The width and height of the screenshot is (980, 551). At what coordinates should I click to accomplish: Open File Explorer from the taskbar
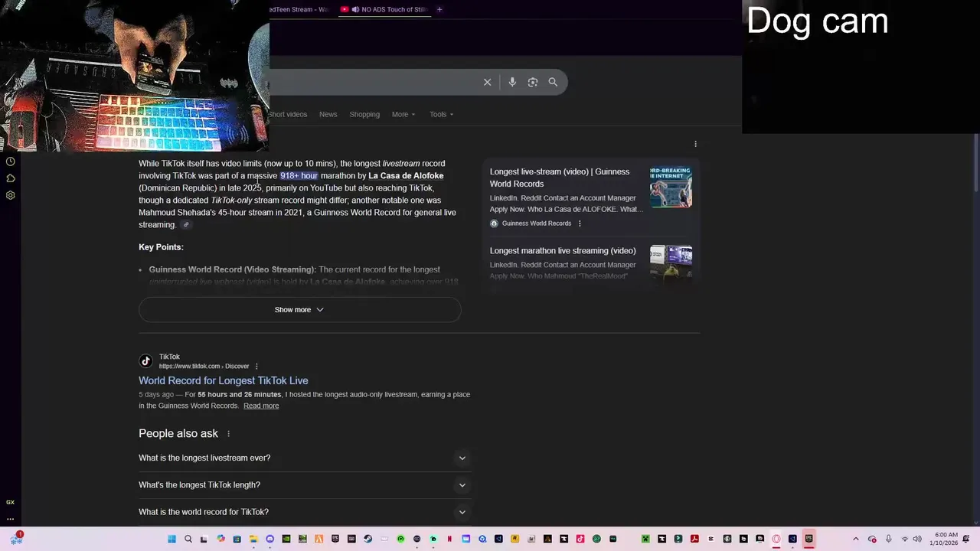[x=253, y=539]
